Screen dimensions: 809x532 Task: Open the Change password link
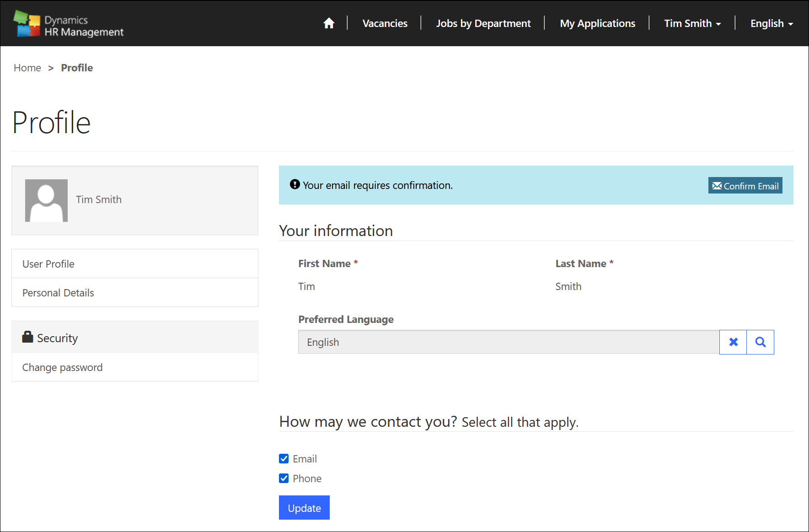(62, 367)
